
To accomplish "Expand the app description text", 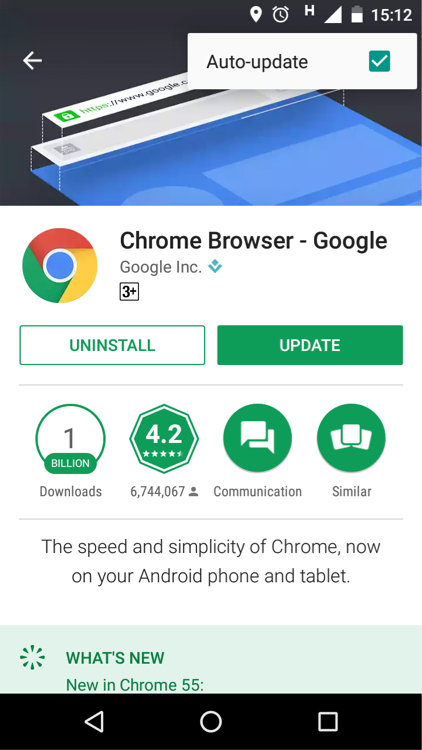I will coord(211,561).
